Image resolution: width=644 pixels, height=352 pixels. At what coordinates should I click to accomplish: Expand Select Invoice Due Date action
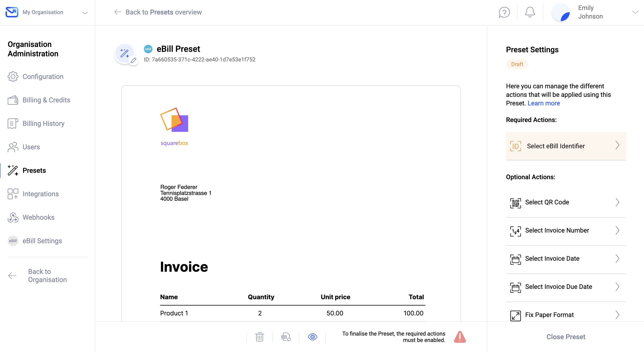click(x=566, y=287)
